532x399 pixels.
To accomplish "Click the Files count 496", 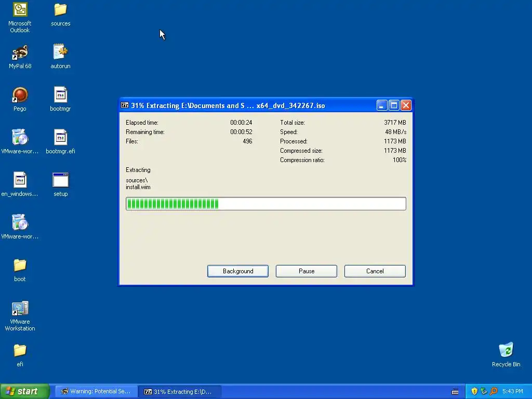I will tap(247, 141).
